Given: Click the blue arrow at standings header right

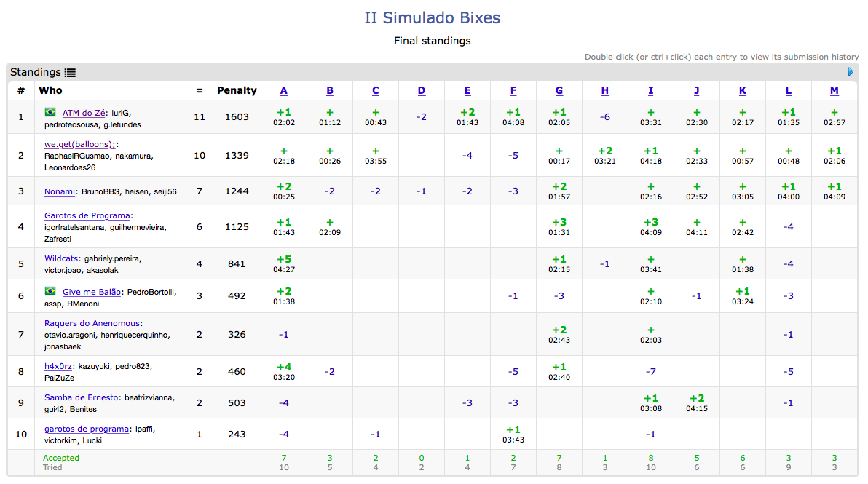Looking at the screenshot, I should pyautogui.click(x=851, y=72).
